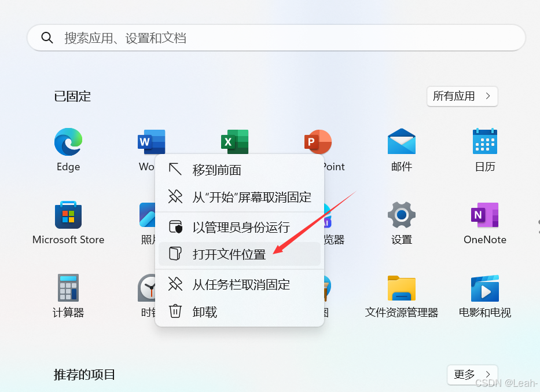Choose 从“开始”屏幕取消固定 menu entry
Viewport: 540px width, 392px height.
tap(240, 197)
